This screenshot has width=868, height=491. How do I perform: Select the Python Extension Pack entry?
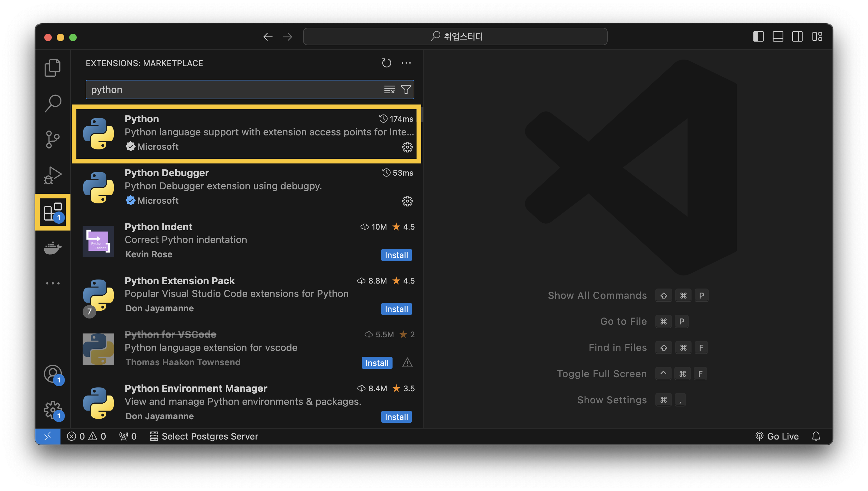pyautogui.click(x=247, y=295)
